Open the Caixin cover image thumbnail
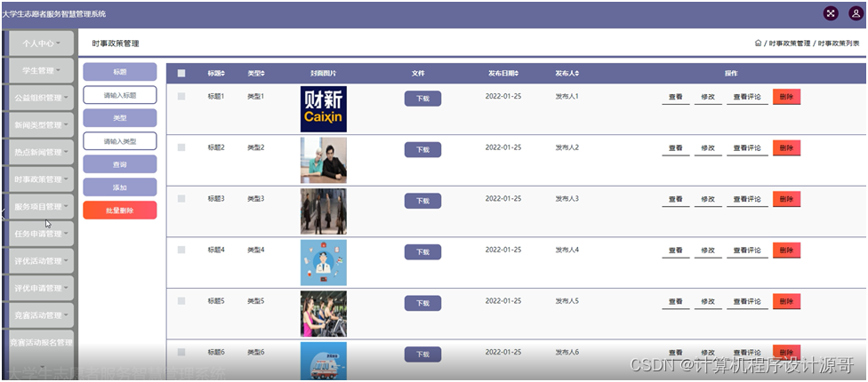Viewport: 868px width, 382px height. [324, 109]
